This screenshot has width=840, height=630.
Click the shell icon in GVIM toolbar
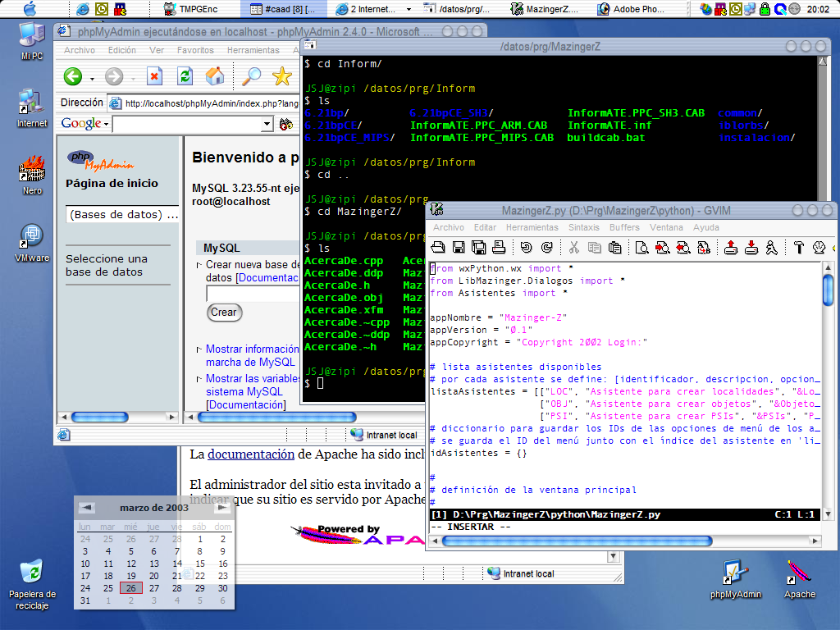tap(819, 247)
